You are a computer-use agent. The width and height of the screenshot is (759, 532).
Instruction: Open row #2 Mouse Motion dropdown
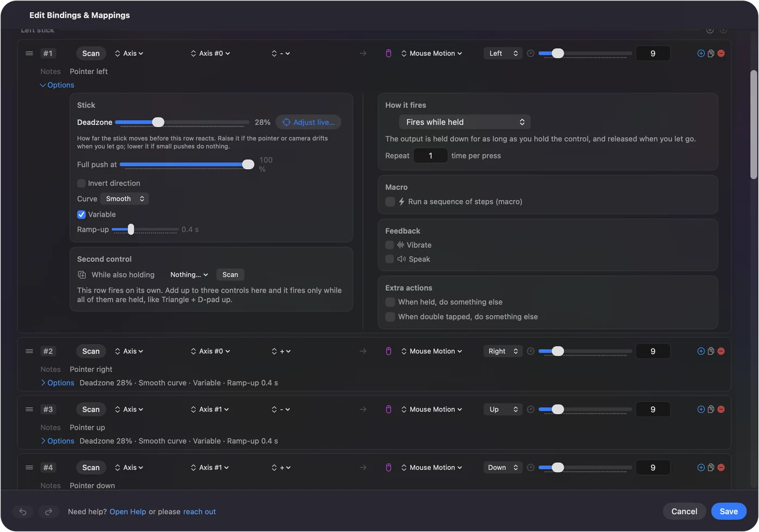[432, 351]
